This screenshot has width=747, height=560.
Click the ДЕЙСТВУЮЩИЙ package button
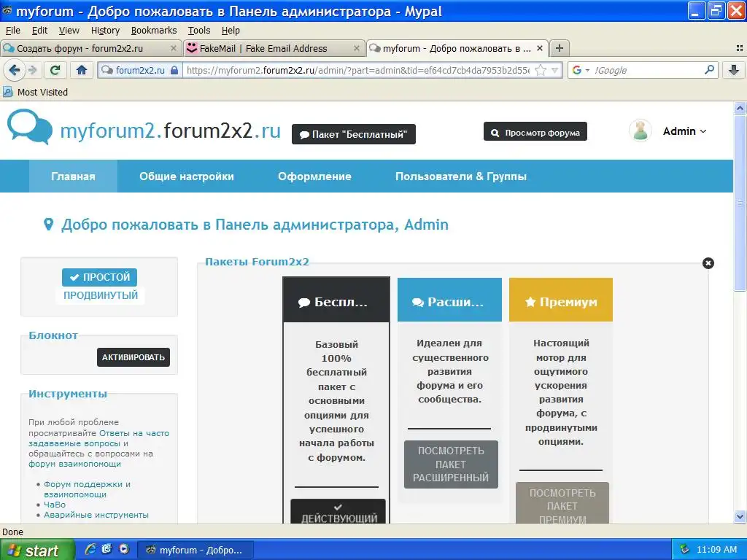pos(338,513)
